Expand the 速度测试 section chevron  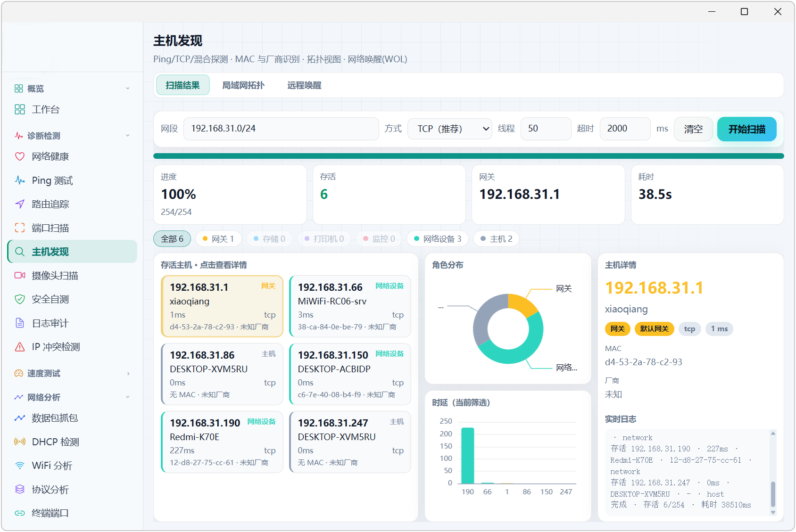coord(128,374)
